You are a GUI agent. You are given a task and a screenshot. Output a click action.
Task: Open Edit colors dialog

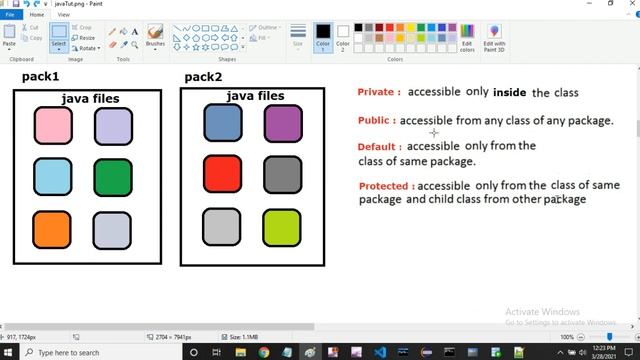pos(467,38)
